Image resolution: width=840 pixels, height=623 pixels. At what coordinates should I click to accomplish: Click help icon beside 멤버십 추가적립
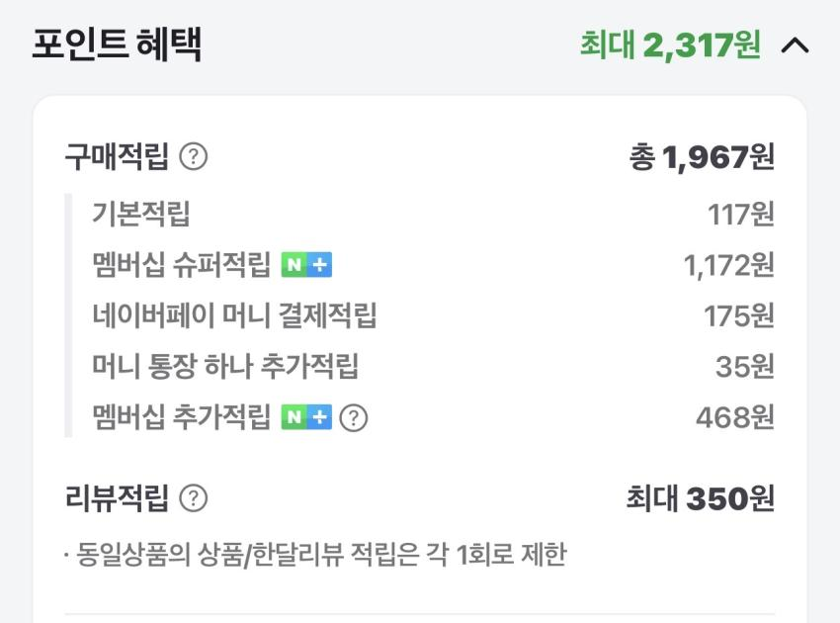tap(353, 418)
